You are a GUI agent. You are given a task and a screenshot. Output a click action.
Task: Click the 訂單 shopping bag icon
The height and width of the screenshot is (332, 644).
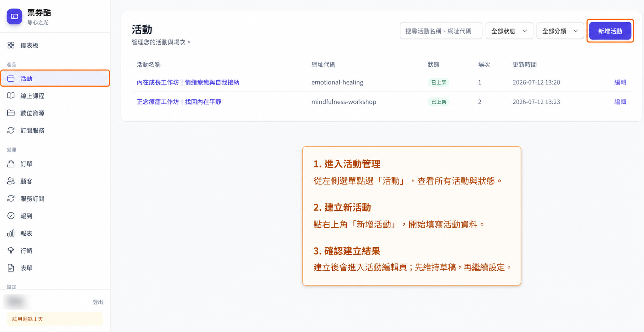(x=11, y=163)
